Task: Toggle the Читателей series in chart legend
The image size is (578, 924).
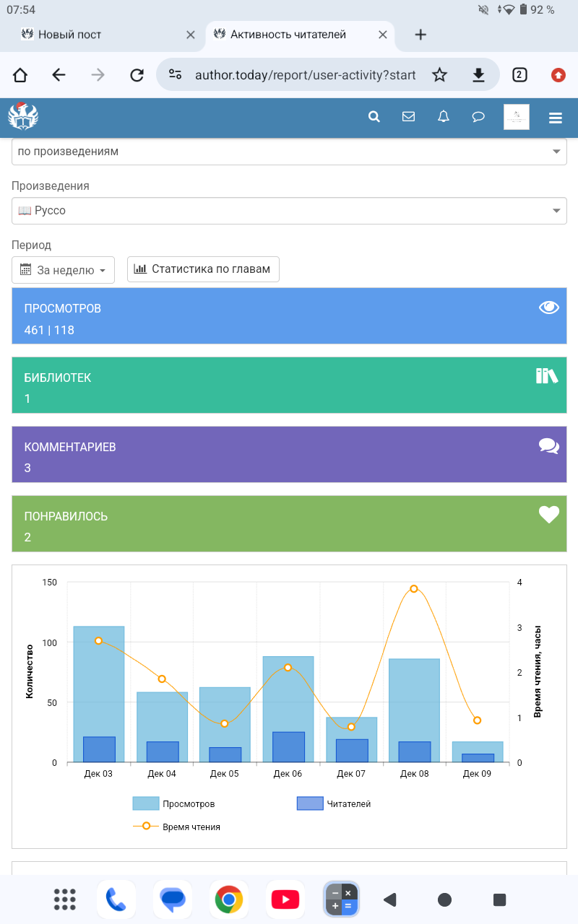Action: click(334, 803)
